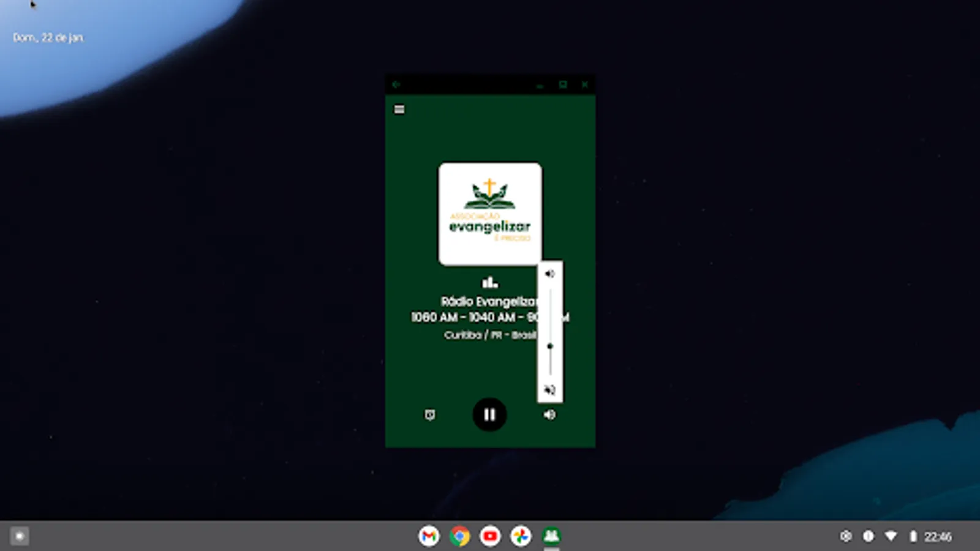Click the Evangelizar radio app shelf icon
Image resolution: width=980 pixels, height=551 pixels.
pyautogui.click(x=551, y=536)
